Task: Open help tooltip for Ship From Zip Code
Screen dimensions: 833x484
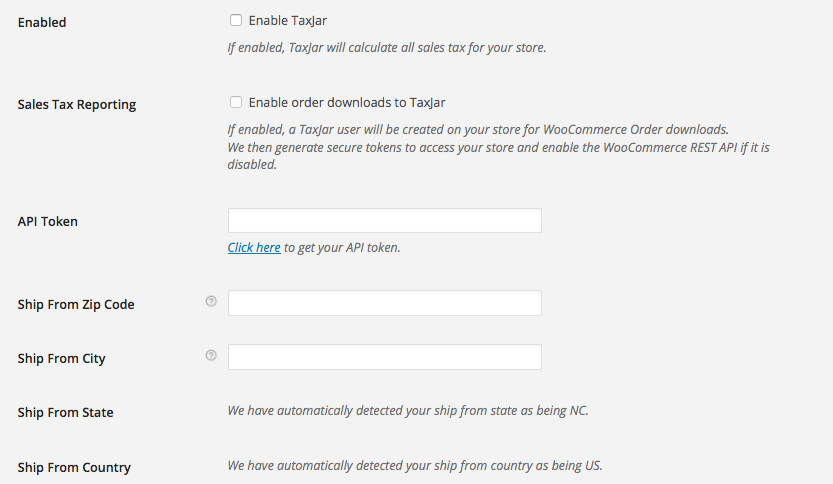Action: [x=211, y=301]
